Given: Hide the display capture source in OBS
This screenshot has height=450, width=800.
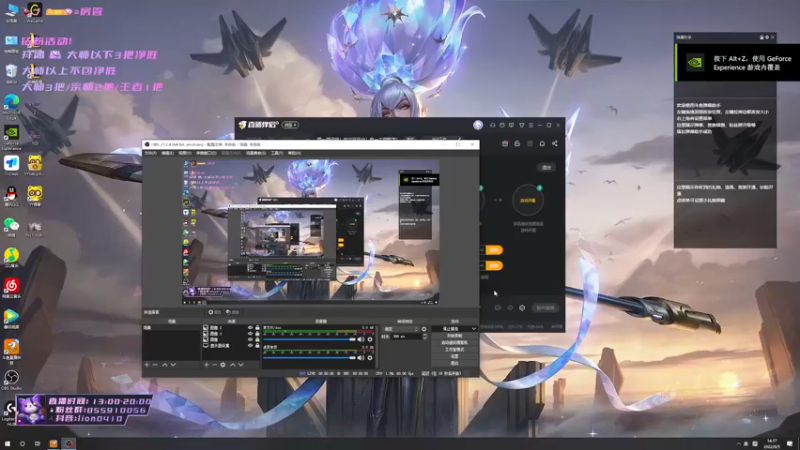Looking at the screenshot, I should click(x=250, y=345).
